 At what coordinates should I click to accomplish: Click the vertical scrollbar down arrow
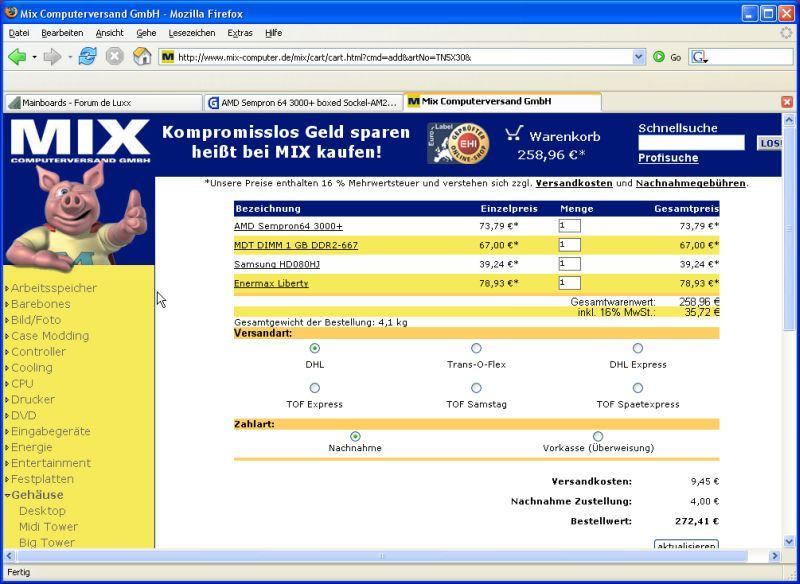[x=789, y=542]
